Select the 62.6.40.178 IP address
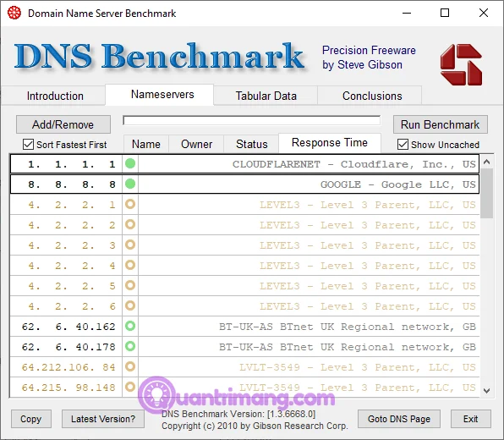The height and width of the screenshot is (440, 504). [x=68, y=347]
